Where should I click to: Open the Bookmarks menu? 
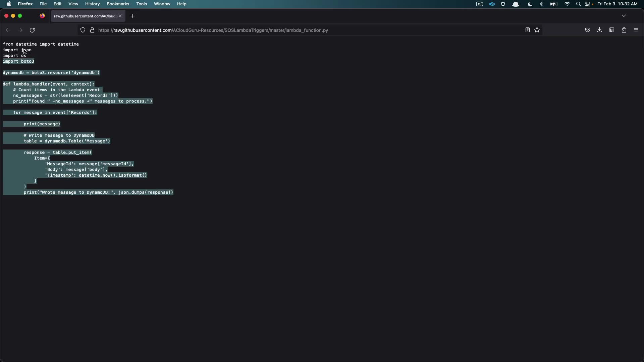click(118, 4)
